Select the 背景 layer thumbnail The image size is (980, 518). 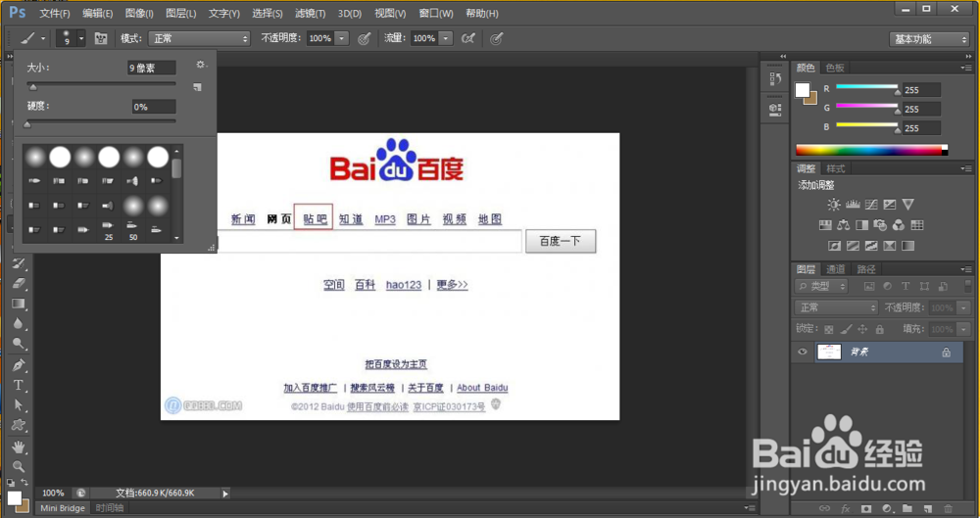pos(829,352)
